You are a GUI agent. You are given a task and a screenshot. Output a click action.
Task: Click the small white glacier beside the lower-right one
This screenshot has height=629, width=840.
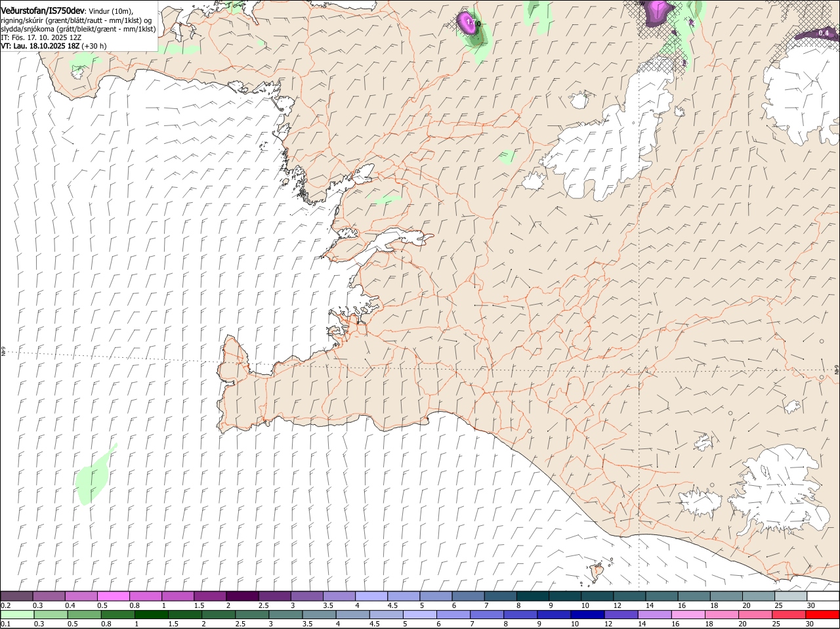click(x=701, y=503)
